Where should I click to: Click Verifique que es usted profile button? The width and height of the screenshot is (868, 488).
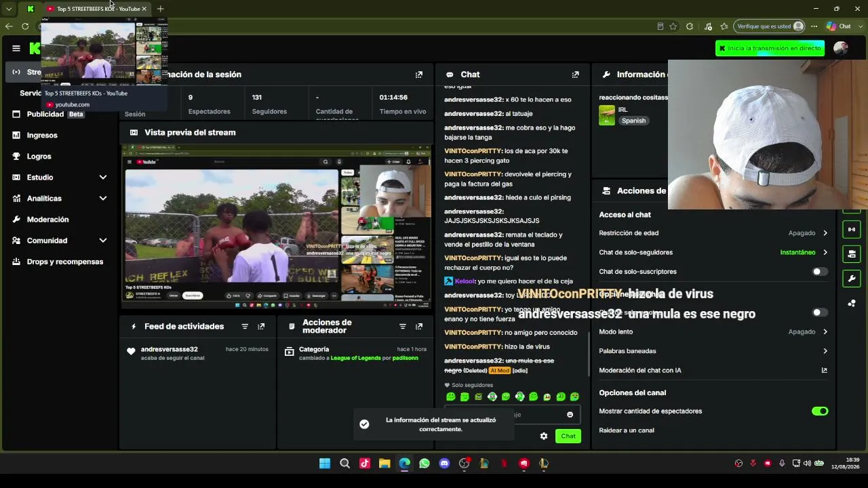770,26
